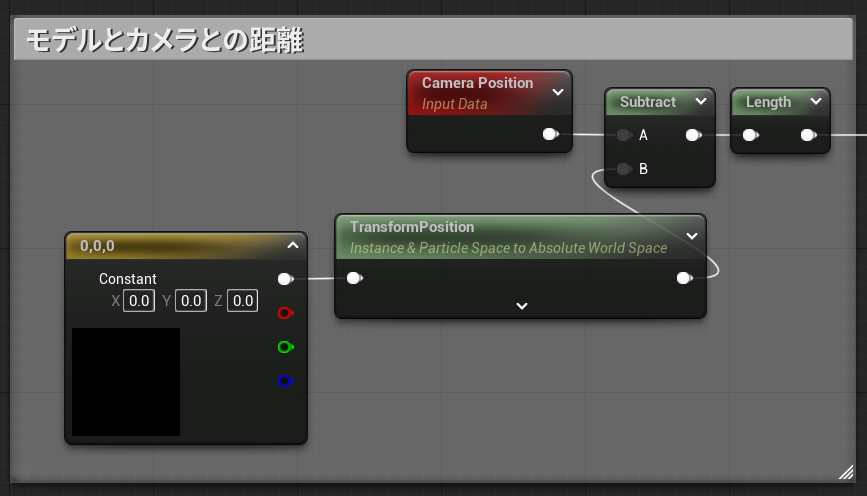Click the Length node input pin

pos(749,135)
